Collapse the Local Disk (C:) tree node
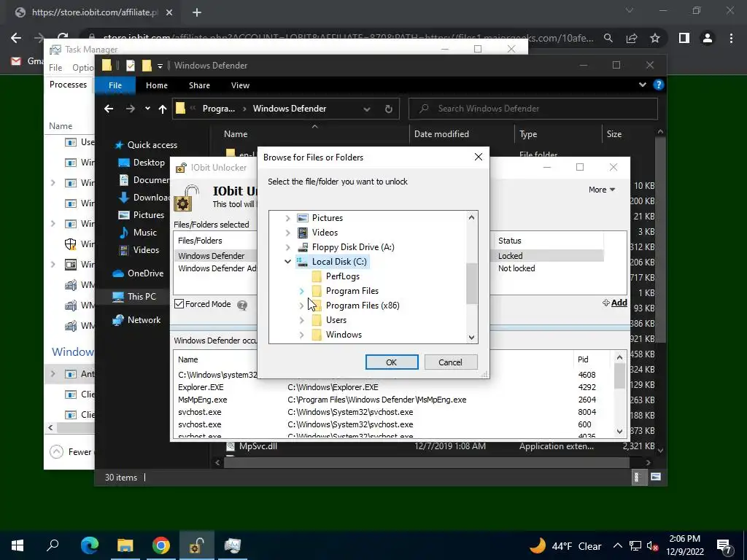Image resolution: width=747 pixels, height=560 pixels. pyautogui.click(x=287, y=262)
